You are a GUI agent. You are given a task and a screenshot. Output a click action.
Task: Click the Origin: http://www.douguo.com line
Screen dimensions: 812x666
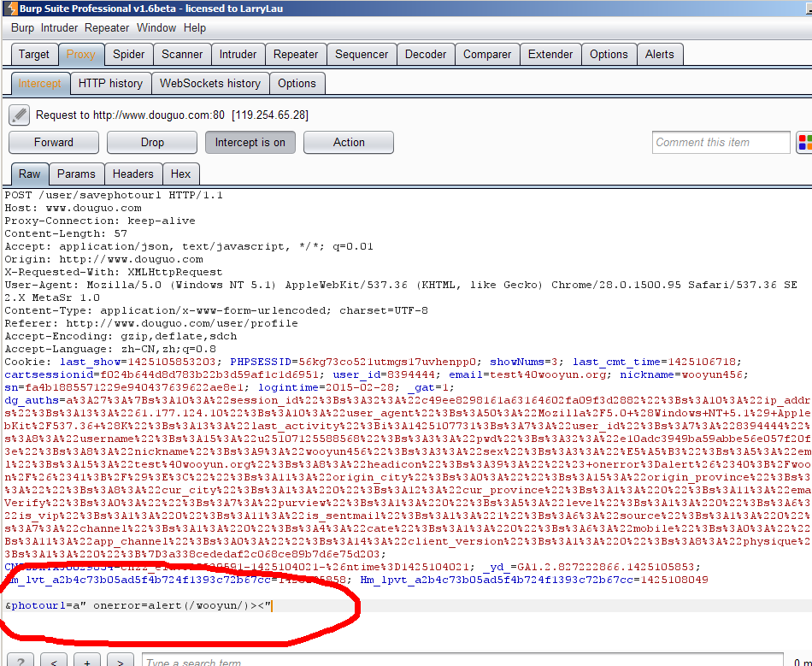pos(103,259)
